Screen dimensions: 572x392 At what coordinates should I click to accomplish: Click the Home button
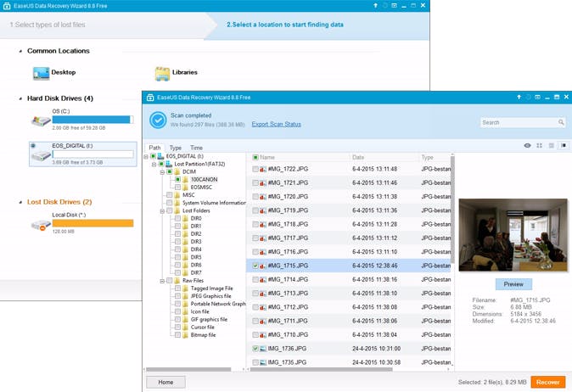(165, 382)
